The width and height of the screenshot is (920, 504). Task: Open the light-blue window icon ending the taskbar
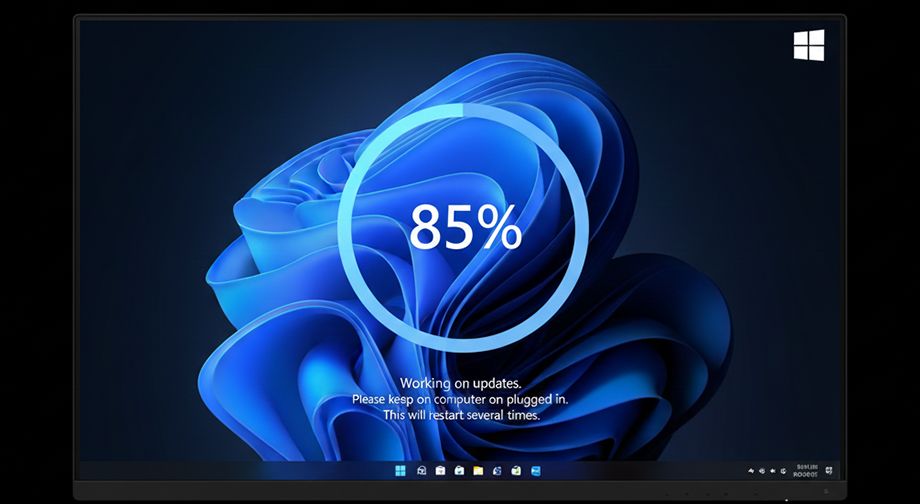tap(536, 471)
